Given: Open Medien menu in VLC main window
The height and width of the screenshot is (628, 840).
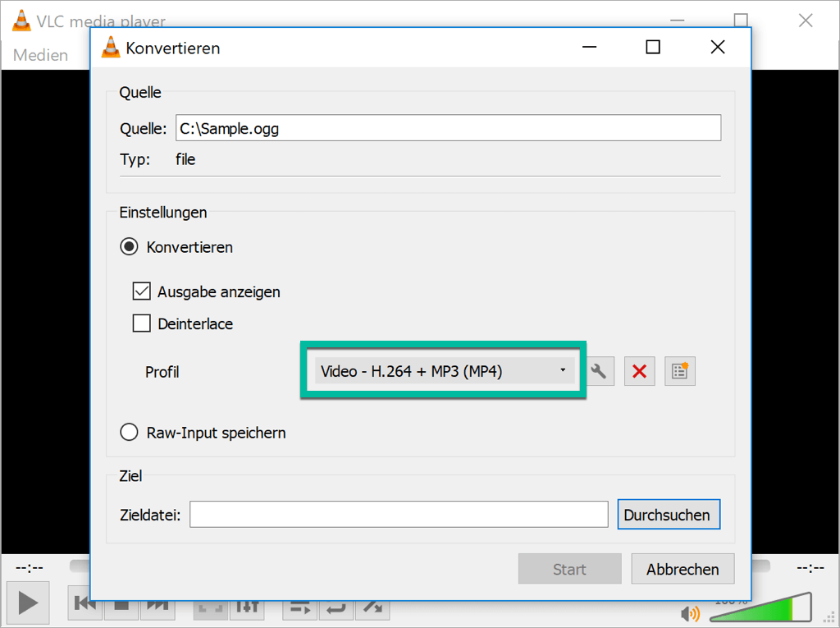Looking at the screenshot, I should coord(41,55).
